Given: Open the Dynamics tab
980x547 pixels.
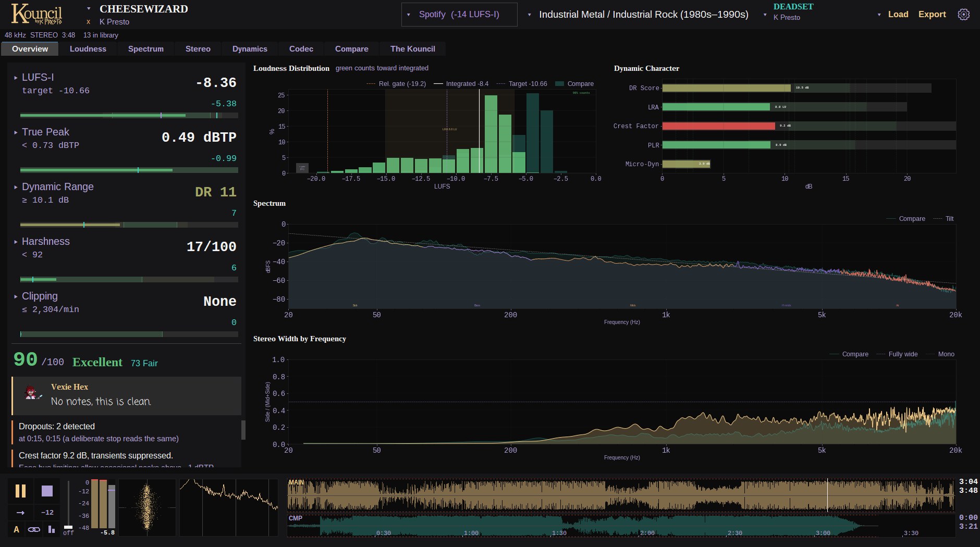Looking at the screenshot, I should 250,49.
